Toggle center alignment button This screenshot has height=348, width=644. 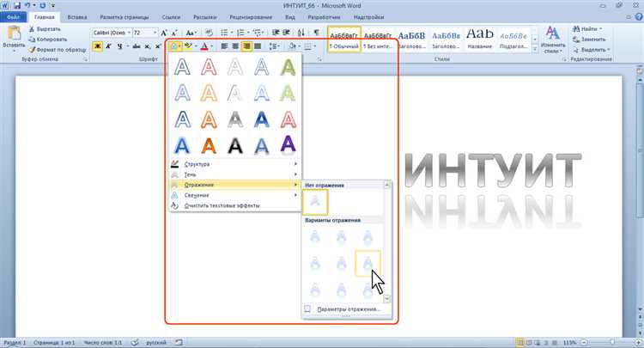pyautogui.click(x=235, y=45)
